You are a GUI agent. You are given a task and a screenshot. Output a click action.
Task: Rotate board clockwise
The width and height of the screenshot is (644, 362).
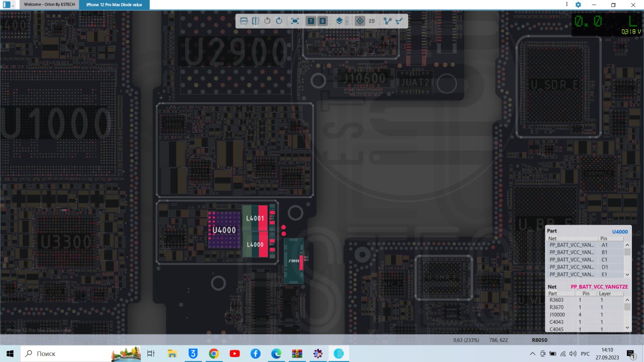pos(279,21)
